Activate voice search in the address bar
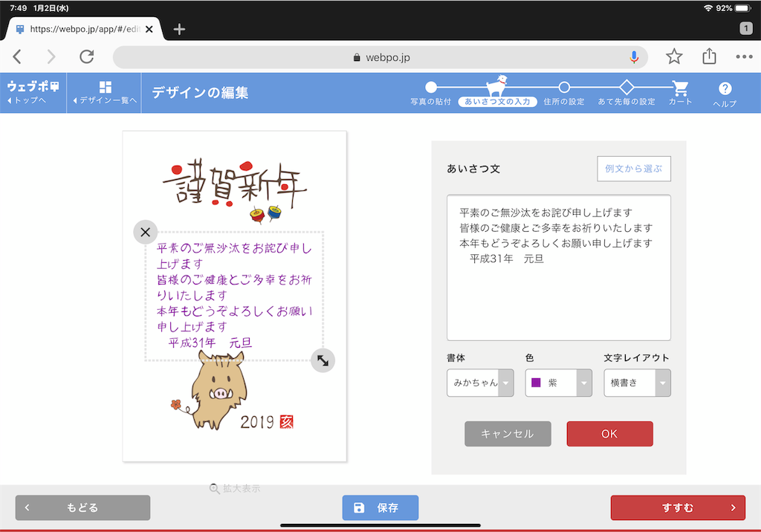This screenshot has height=532, width=761. [633, 56]
